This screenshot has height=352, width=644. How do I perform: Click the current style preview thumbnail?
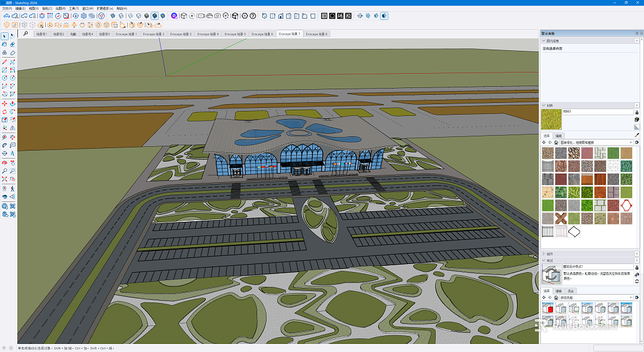coord(551,275)
